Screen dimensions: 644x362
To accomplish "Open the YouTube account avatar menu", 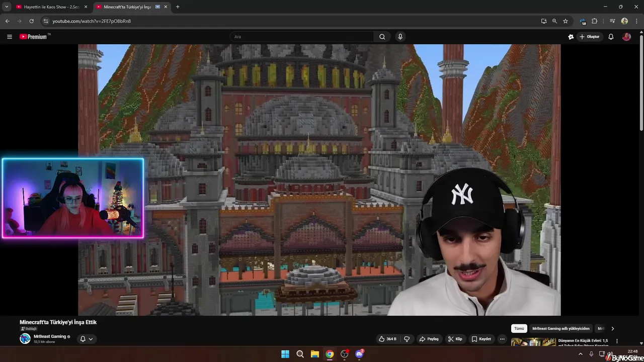I will pyautogui.click(x=626, y=37).
